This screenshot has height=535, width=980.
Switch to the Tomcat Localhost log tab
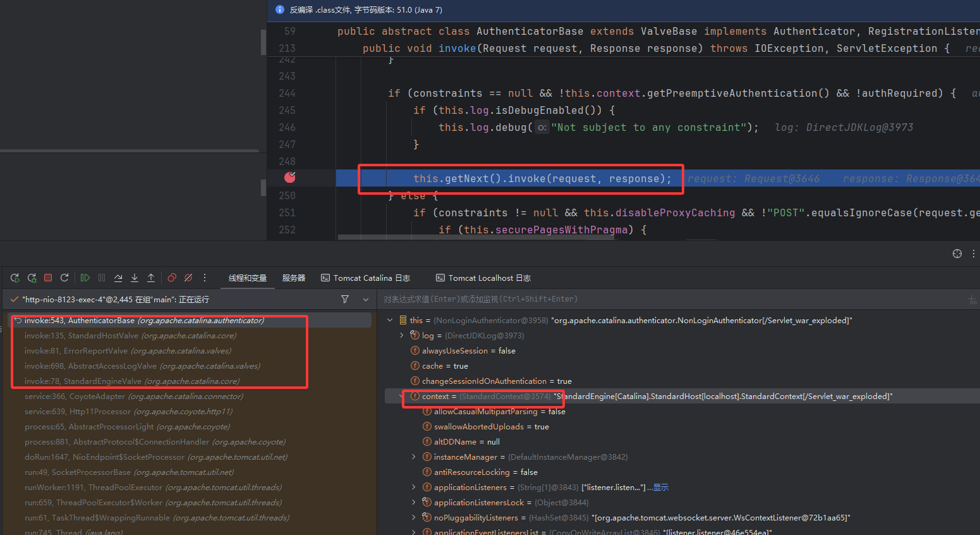(483, 278)
